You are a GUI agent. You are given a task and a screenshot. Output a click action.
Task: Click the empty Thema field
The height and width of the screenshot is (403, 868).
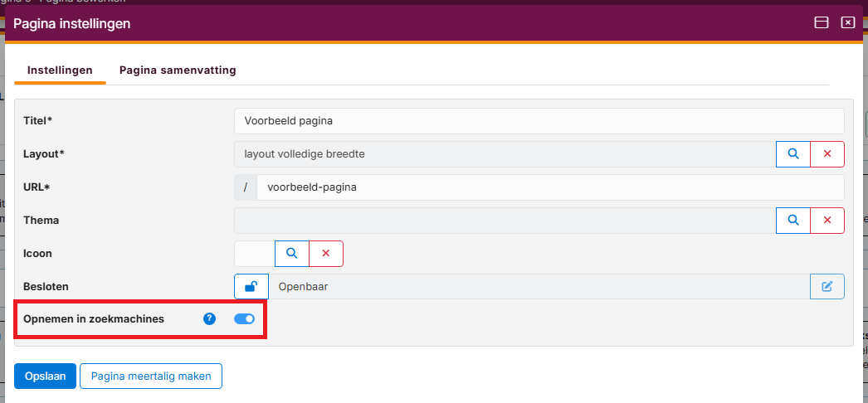(505, 221)
